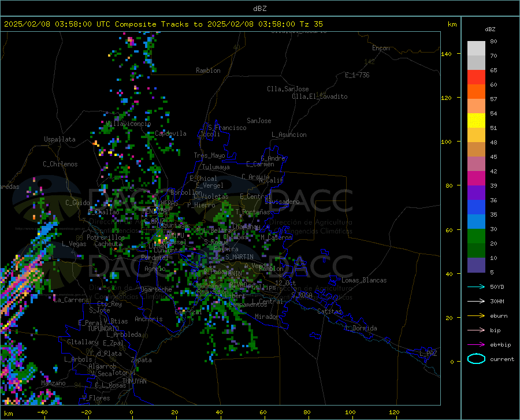Viewport: 520px width, 420px height.
Task: Click the 'TUPUNGATO' city label
Action: coord(103,329)
